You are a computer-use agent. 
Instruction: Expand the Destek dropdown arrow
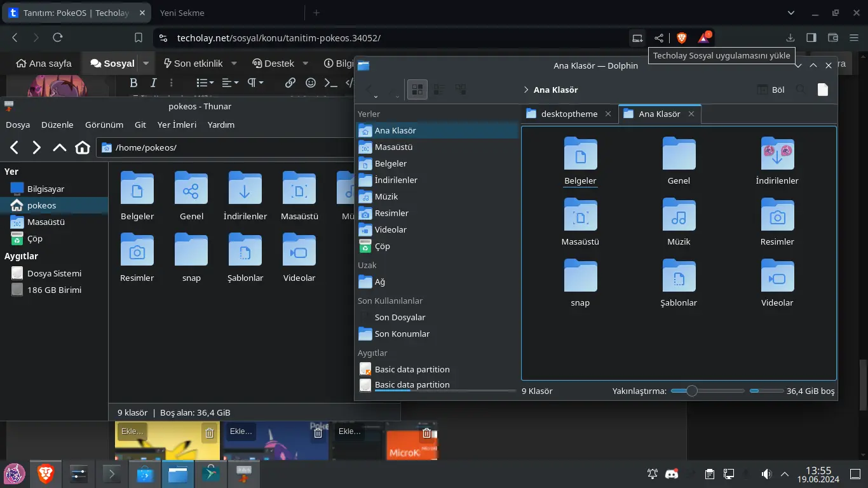[305, 63]
